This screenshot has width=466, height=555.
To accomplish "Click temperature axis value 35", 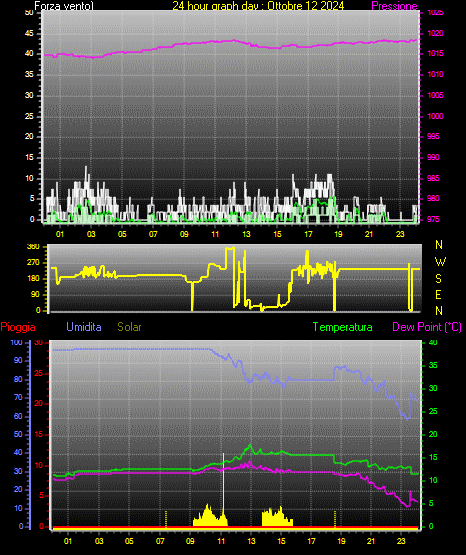I will pyautogui.click(x=433, y=365).
